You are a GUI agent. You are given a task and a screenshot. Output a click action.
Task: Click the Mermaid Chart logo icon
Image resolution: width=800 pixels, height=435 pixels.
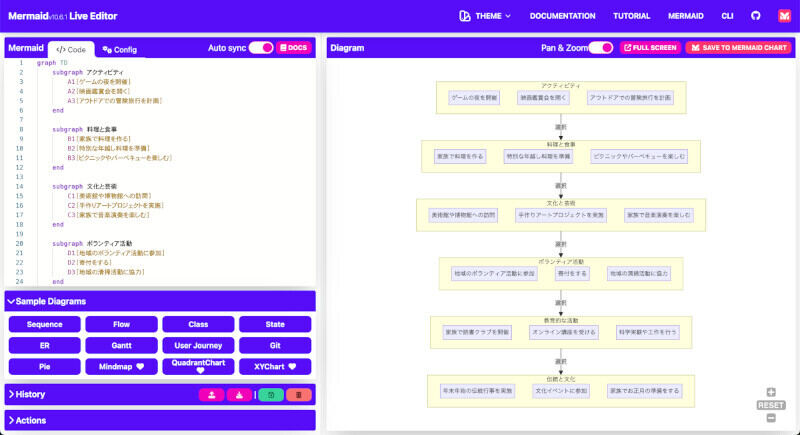pos(784,16)
